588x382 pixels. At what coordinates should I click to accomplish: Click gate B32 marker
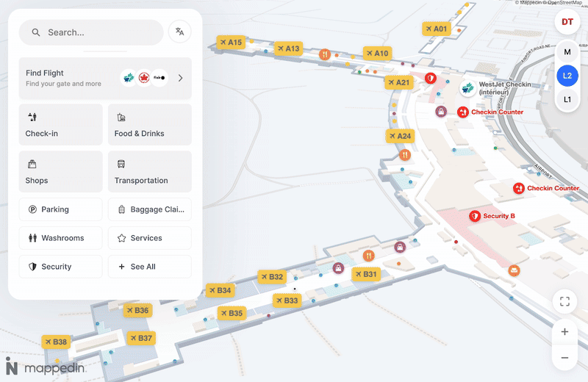coord(271,277)
